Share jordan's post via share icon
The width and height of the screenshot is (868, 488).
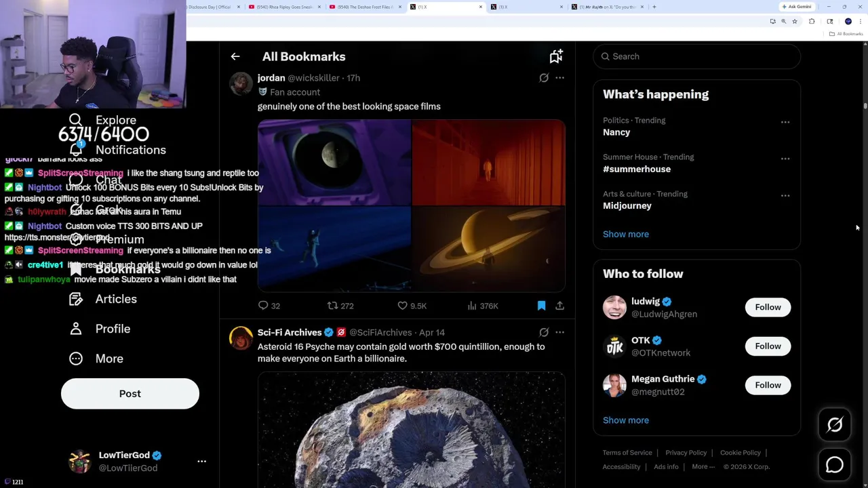pos(559,306)
